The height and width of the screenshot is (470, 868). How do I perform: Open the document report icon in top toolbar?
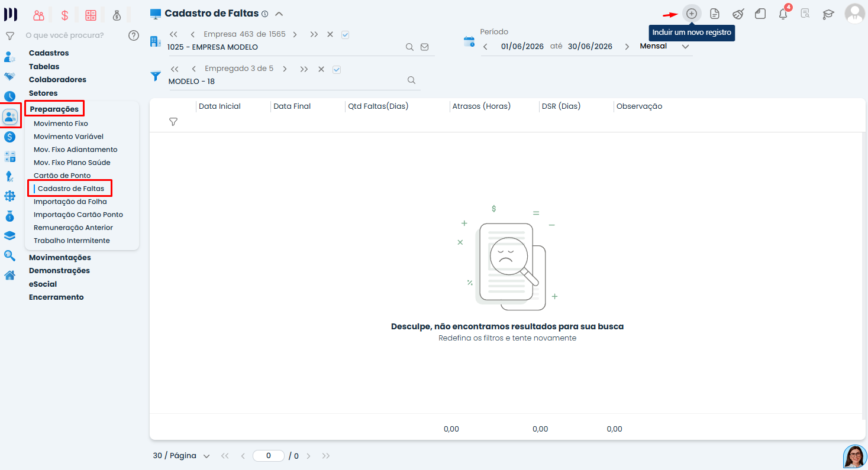pos(715,14)
